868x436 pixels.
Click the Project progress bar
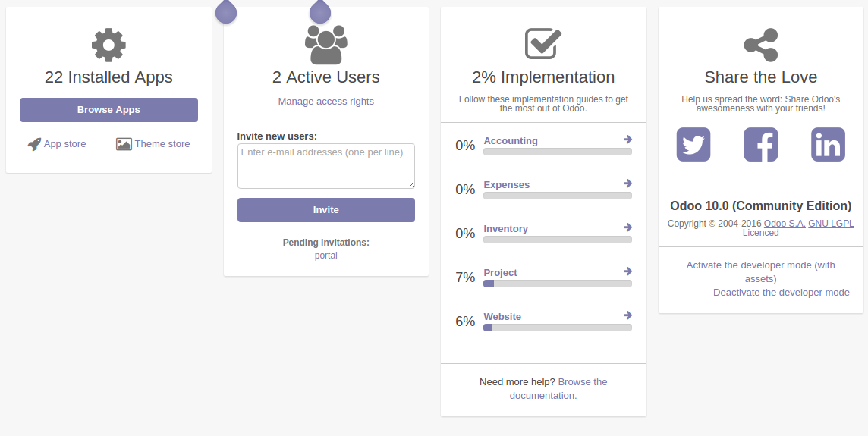[558, 284]
